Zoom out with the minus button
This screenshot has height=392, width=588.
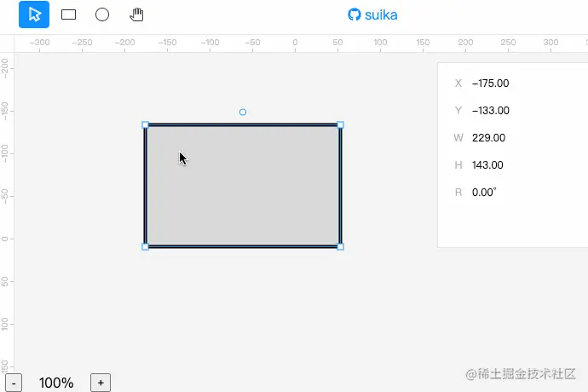point(14,383)
